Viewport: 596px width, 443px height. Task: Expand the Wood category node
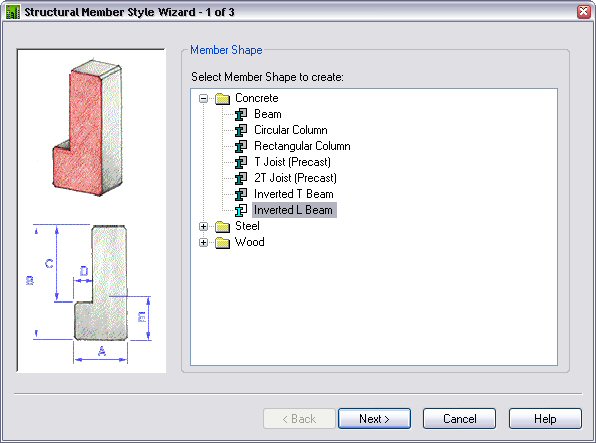coord(203,243)
